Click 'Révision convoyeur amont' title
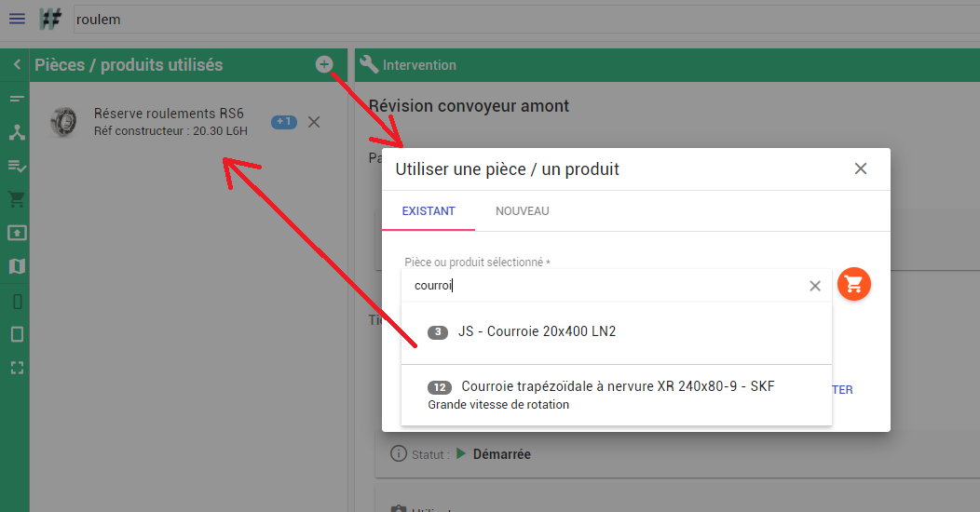The image size is (980, 512). click(x=469, y=106)
